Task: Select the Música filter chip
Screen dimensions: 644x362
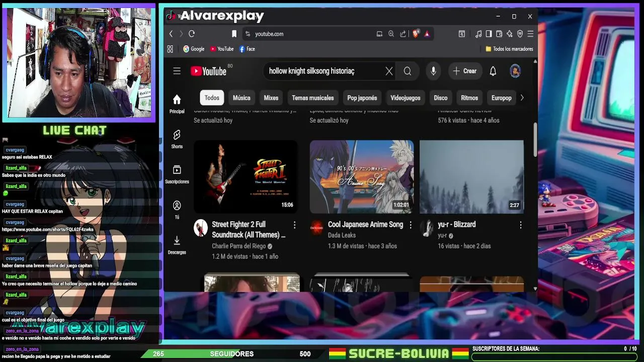Action: click(x=242, y=98)
